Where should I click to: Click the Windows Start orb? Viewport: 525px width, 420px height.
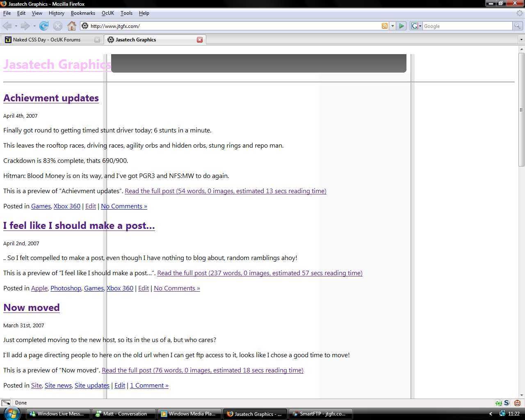[x=11, y=413]
